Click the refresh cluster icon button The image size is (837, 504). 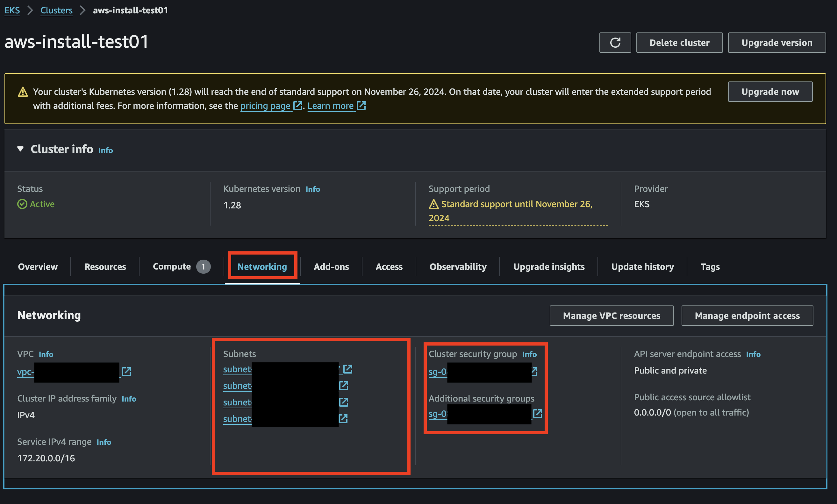pyautogui.click(x=615, y=42)
